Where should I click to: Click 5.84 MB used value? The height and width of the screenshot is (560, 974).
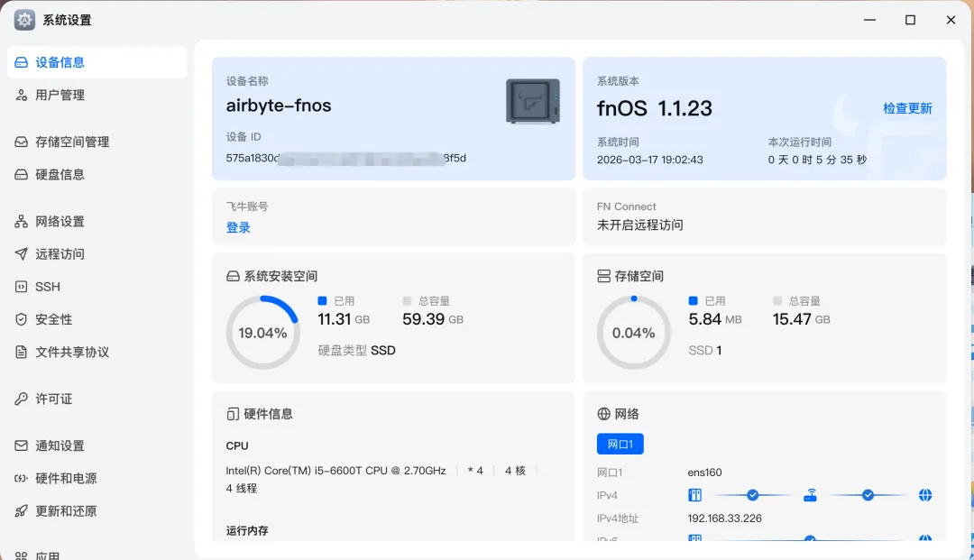(715, 319)
